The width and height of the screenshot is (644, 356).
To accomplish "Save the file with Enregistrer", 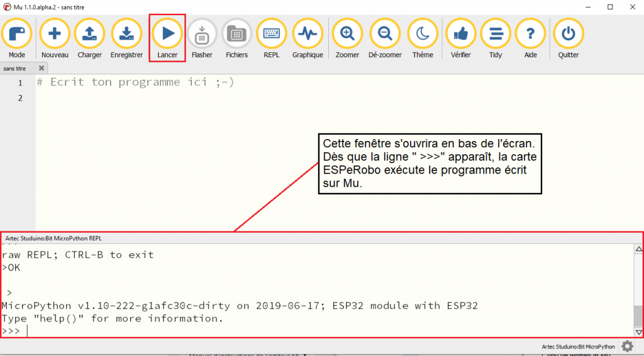I will point(126,35).
